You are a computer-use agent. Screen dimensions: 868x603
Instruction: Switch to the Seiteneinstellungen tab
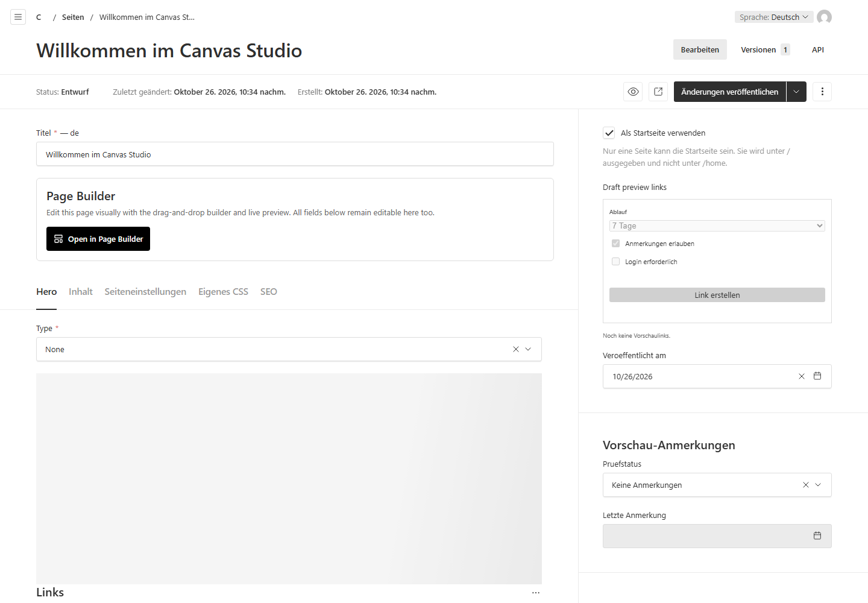coord(145,292)
